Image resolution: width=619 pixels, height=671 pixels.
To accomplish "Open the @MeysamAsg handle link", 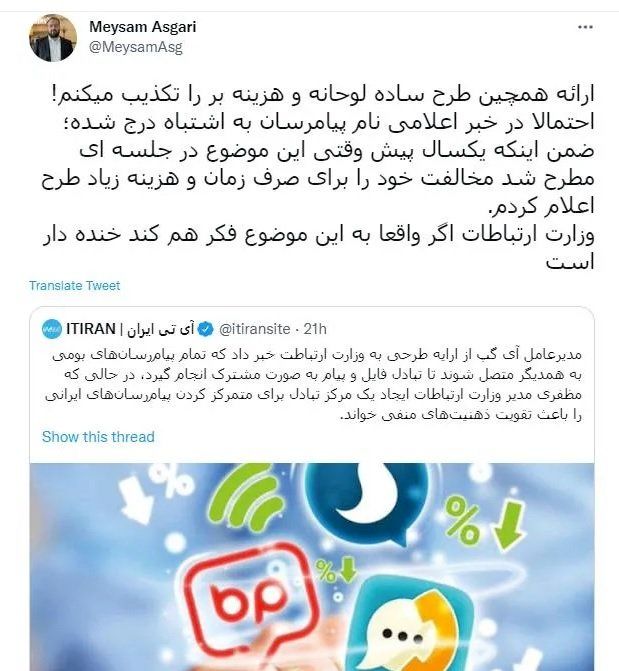I will [x=135, y=47].
